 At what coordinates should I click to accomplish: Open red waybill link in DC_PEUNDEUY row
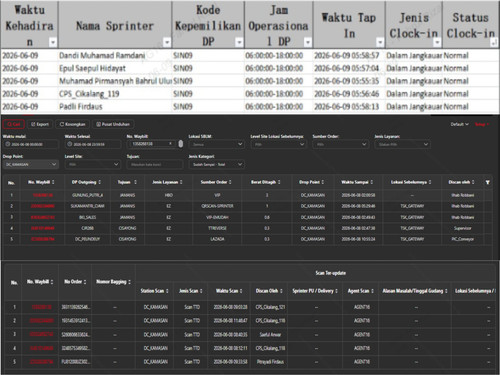[43, 239]
